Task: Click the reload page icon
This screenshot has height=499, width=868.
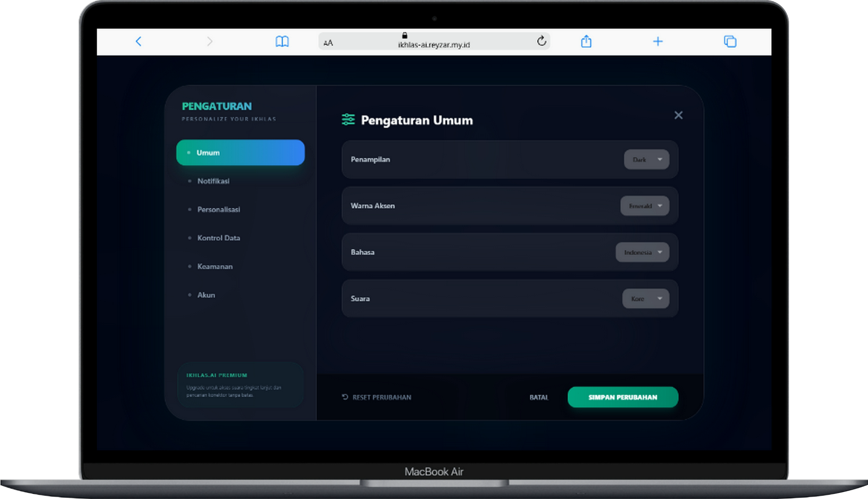Action: (541, 41)
